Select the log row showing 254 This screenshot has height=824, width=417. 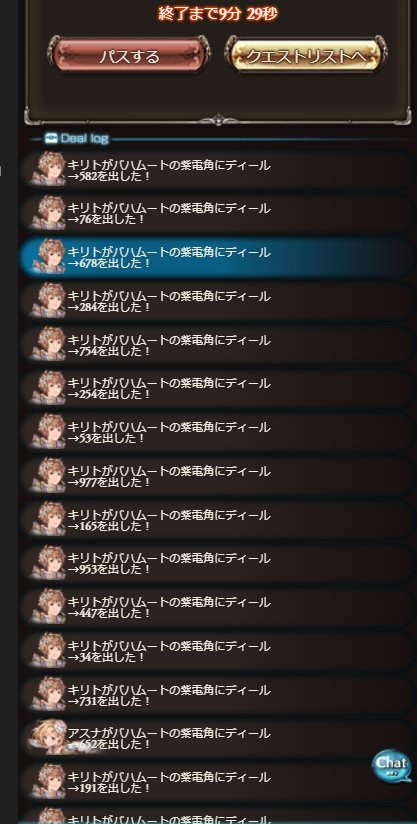click(x=217, y=388)
